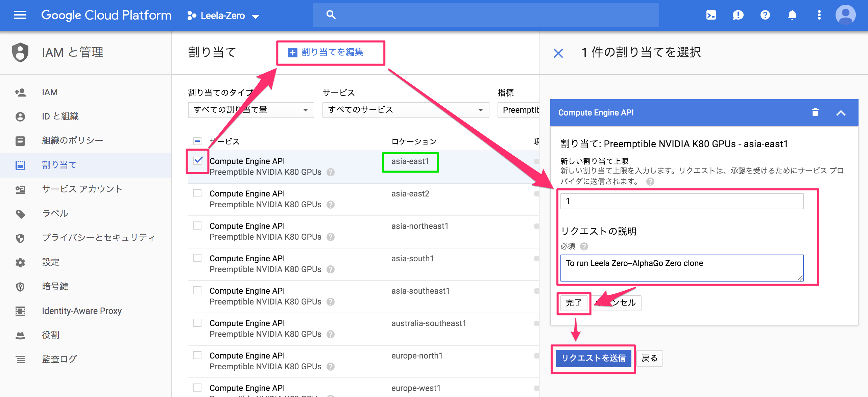Click help icon next to asia-east1 K80 GPUs
868x397 pixels.
coord(331,172)
